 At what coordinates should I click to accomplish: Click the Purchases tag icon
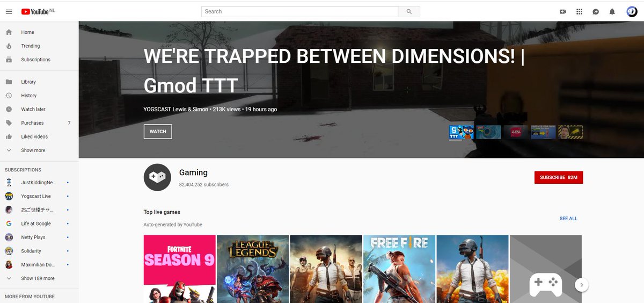point(9,123)
